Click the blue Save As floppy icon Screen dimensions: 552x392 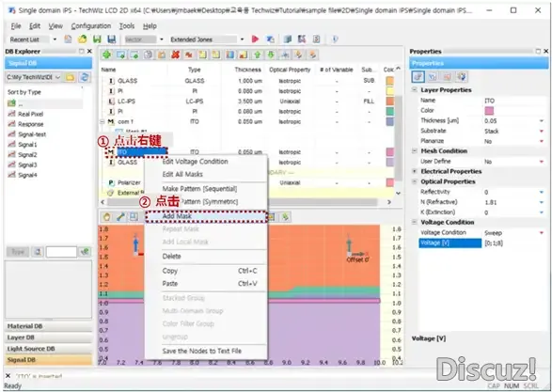[x=112, y=39]
